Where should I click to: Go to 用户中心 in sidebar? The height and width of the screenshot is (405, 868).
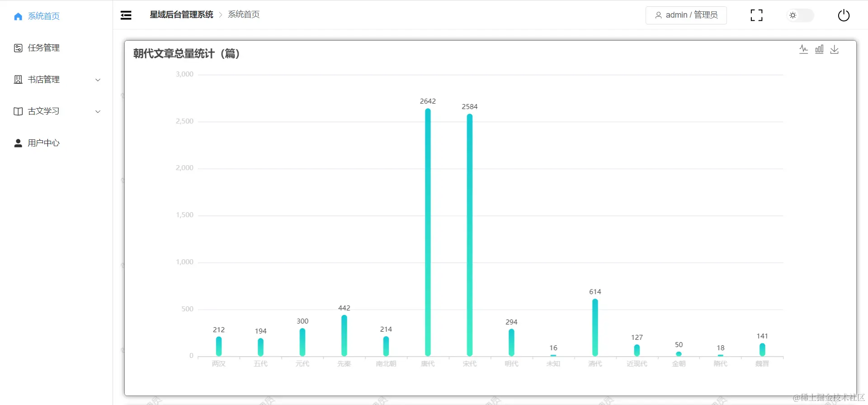[x=56, y=143]
